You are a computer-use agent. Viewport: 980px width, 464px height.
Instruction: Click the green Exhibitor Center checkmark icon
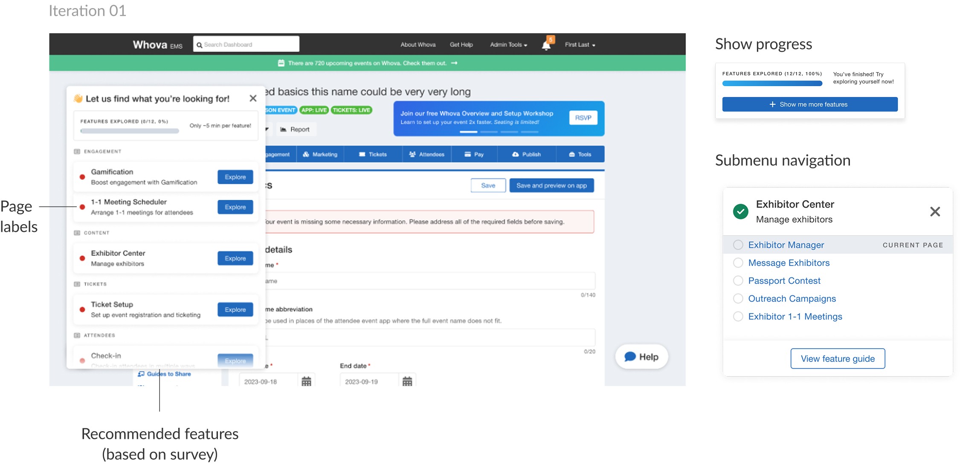(740, 211)
